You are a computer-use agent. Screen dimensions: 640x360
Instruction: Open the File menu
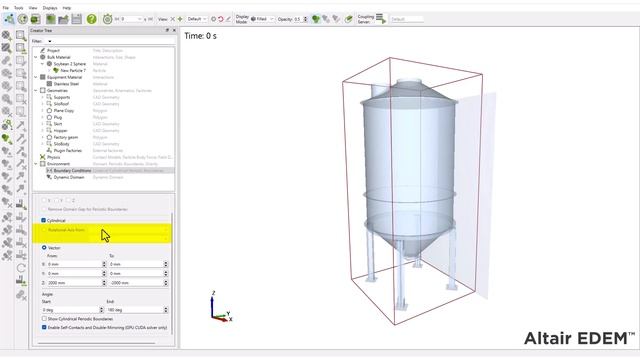point(5,8)
